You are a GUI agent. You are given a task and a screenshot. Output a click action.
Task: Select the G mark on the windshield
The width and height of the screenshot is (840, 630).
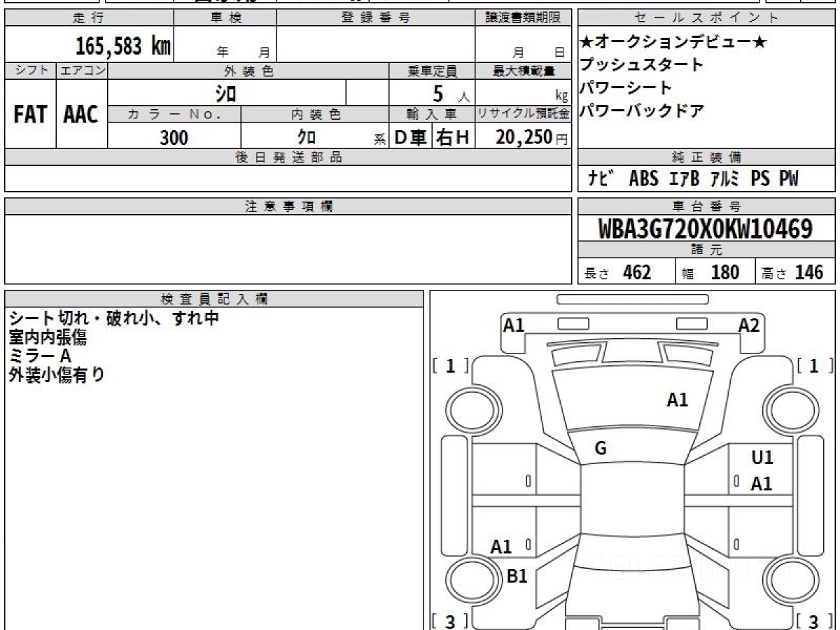coord(601,449)
